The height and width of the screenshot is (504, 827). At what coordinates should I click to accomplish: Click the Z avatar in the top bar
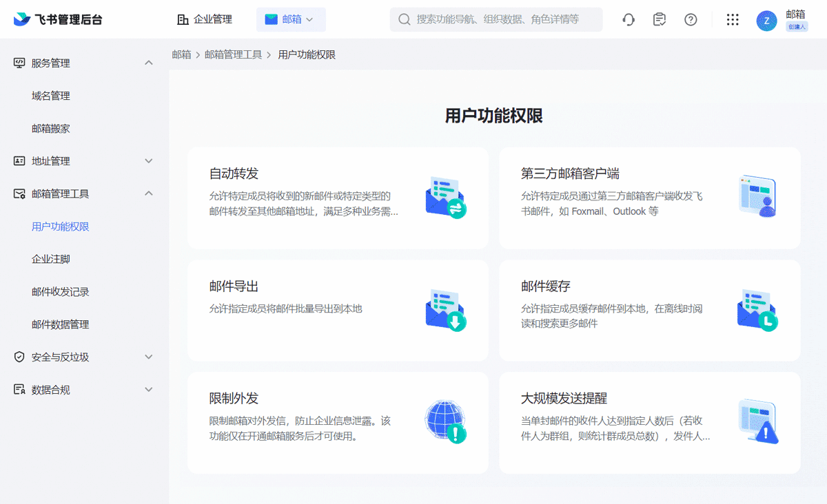click(766, 21)
